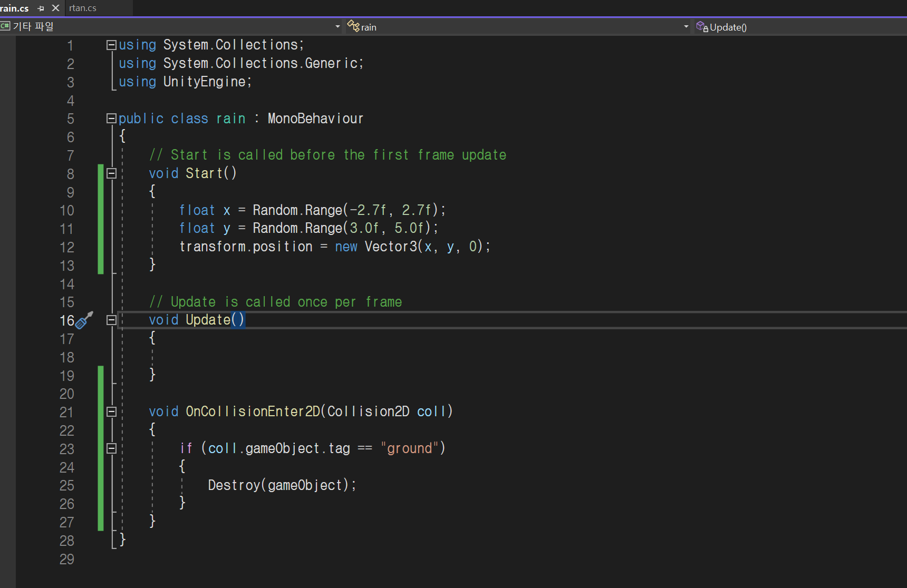This screenshot has height=588, width=907.
Task: Click line number 18 in the gutter
Action: (x=66, y=357)
